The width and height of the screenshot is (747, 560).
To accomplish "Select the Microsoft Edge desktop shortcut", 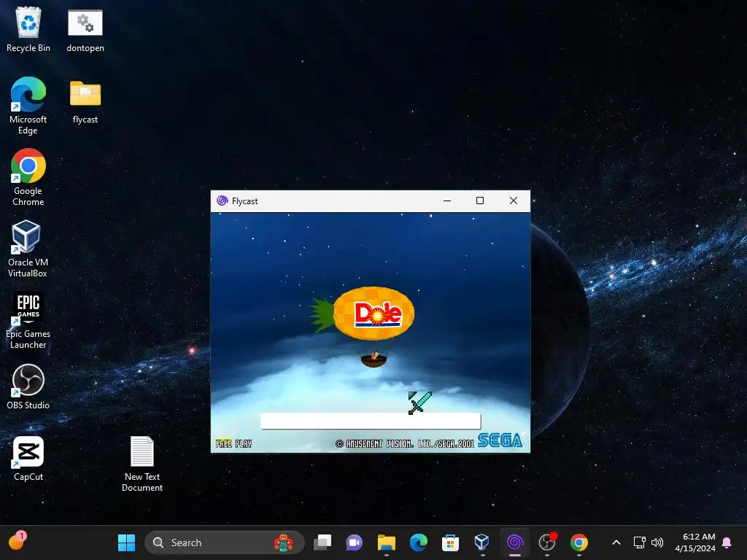I will point(28,106).
